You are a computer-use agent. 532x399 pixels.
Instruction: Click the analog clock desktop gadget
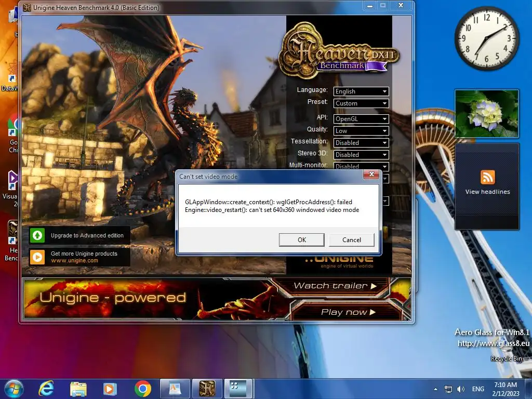pyautogui.click(x=486, y=38)
